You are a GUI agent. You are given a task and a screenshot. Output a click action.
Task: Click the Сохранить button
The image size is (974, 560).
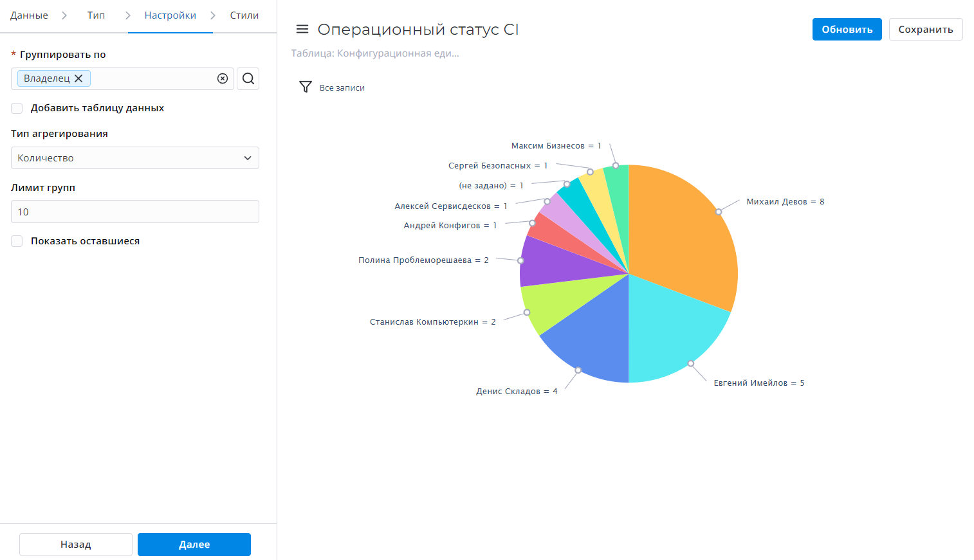click(925, 30)
